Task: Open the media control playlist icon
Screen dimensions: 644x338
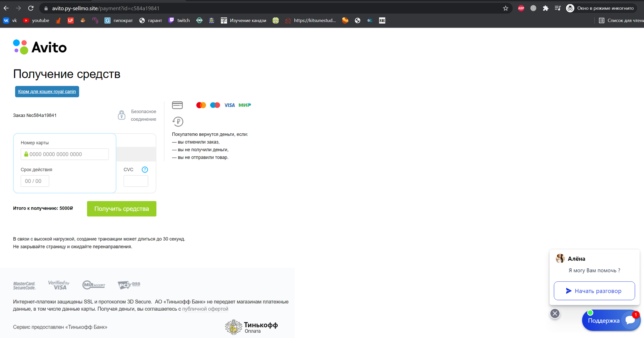Action: 558,8
